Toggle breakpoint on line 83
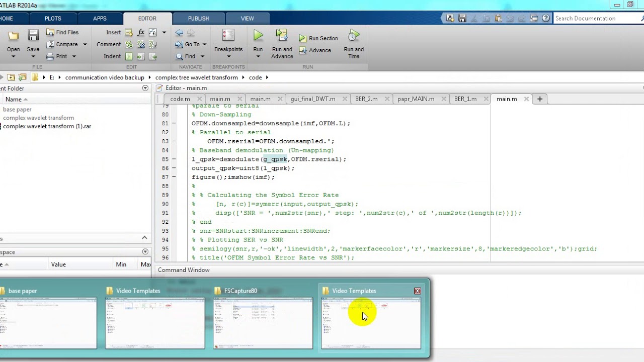 click(174, 141)
